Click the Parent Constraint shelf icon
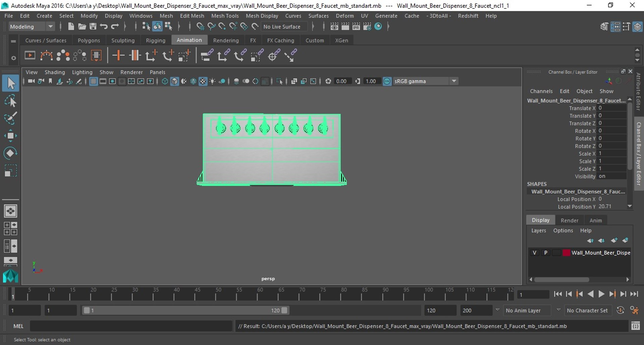This screenshot has width=644, height=345. 207,56
